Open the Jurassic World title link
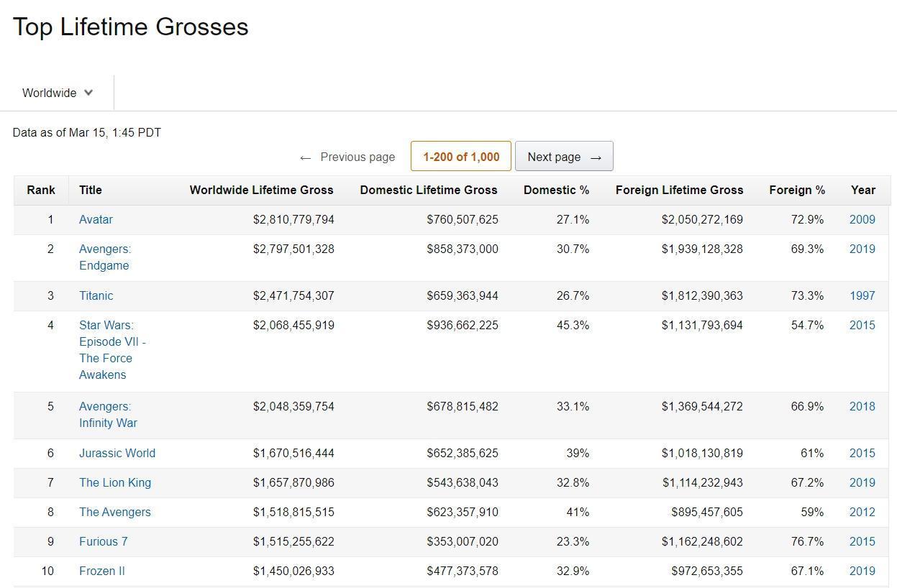 pos(117,453)
